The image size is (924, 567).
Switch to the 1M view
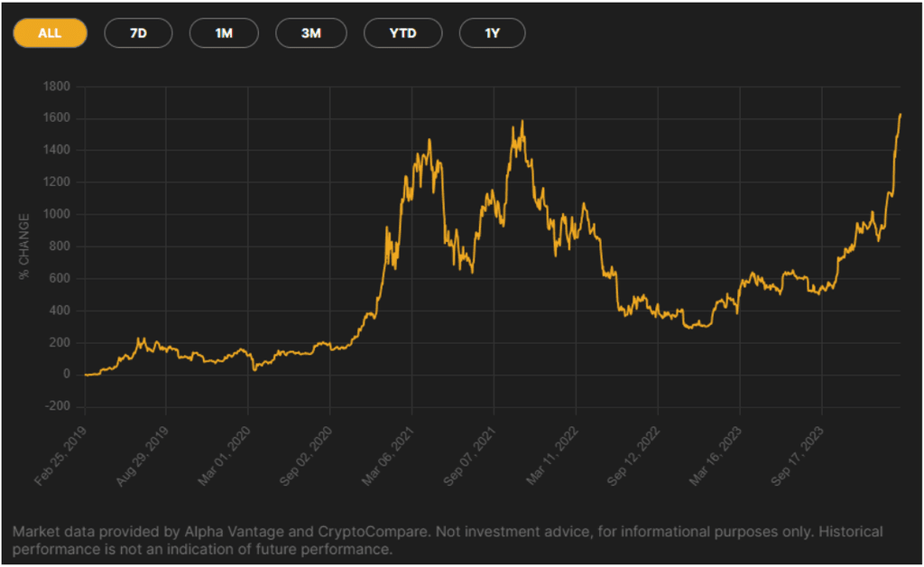[x=224, y=33]
